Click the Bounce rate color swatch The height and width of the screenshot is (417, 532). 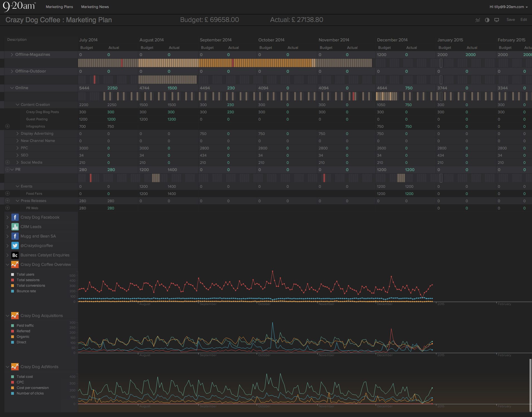pyautogui.click(x=13, y=291)
